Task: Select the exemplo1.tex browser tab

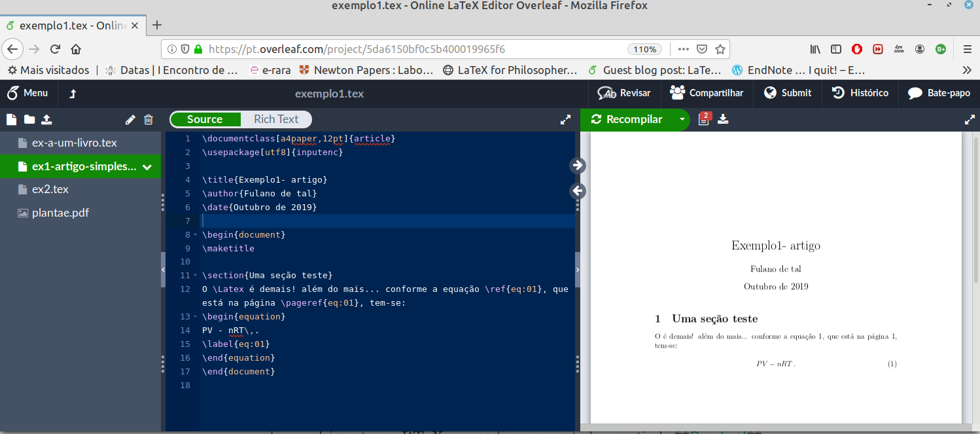Action: (73, 26)
